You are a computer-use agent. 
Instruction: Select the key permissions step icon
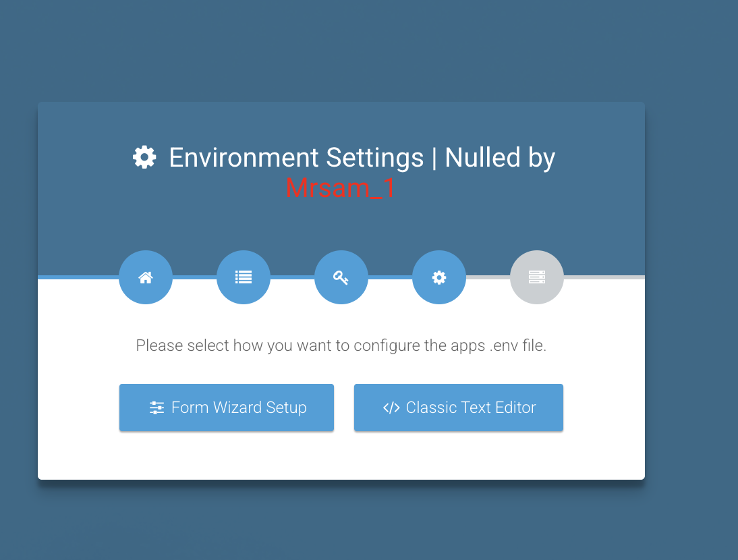coord(341,277)
